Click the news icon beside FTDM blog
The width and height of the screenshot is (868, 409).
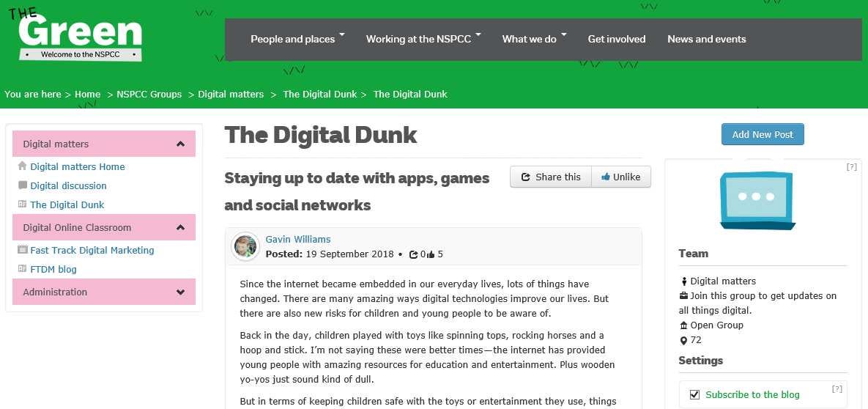click(22, 268)
